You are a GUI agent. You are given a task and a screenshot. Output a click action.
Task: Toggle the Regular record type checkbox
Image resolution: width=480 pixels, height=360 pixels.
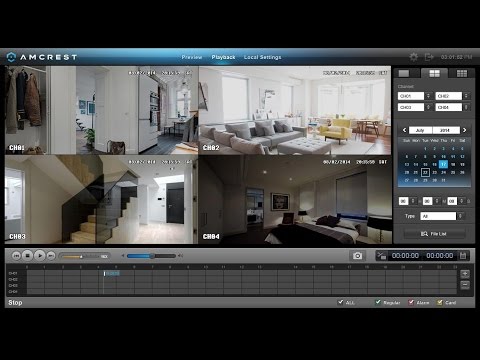[378, 302]
